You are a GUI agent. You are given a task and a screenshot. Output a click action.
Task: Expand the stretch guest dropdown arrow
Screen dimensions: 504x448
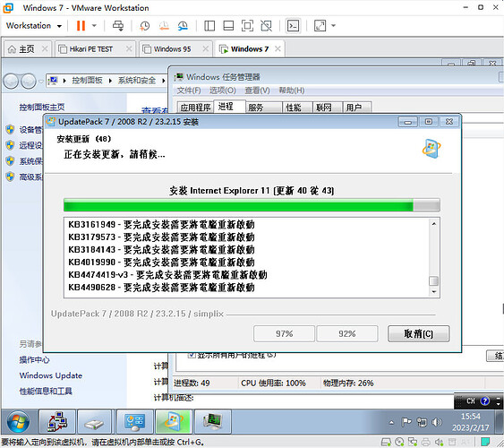[333, 25]
